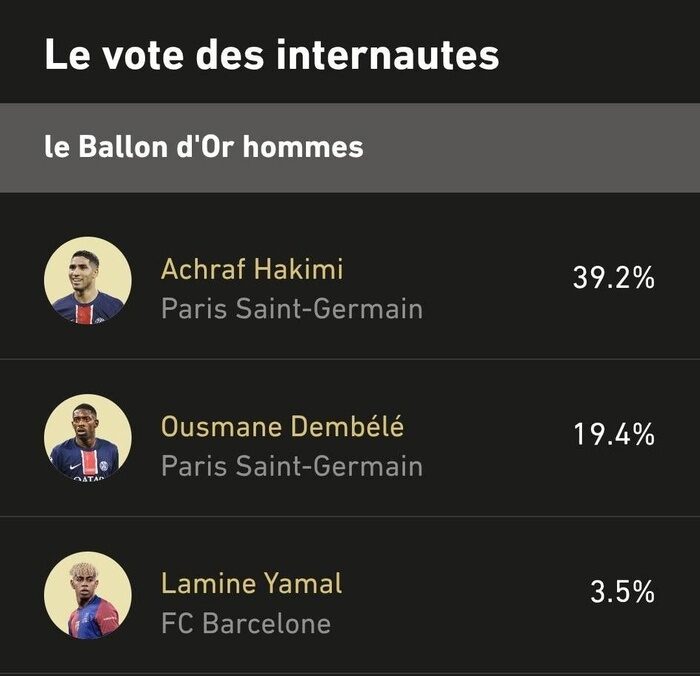
Task: Open the Ousmane Dembélé name link
Action: coord(282,427)
